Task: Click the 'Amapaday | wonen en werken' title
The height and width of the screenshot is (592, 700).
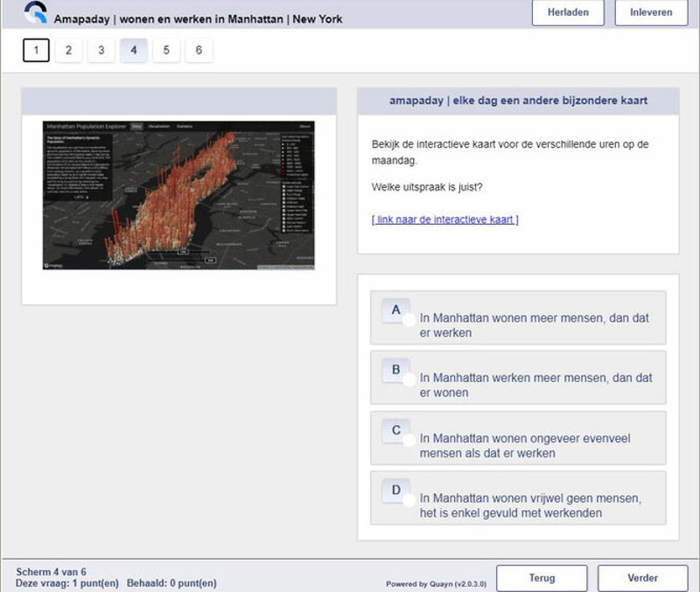Action: pos(198,18)
